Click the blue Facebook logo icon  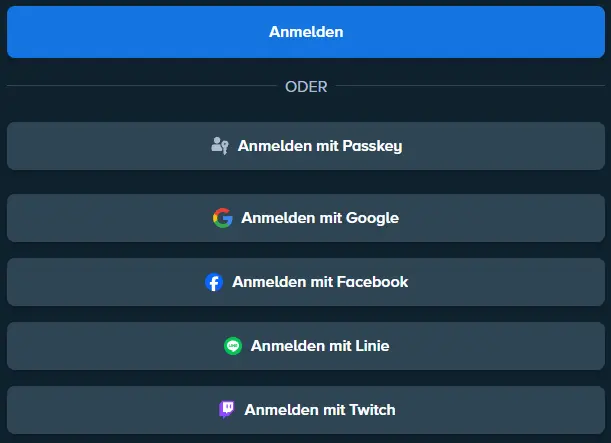coord(214,282)
